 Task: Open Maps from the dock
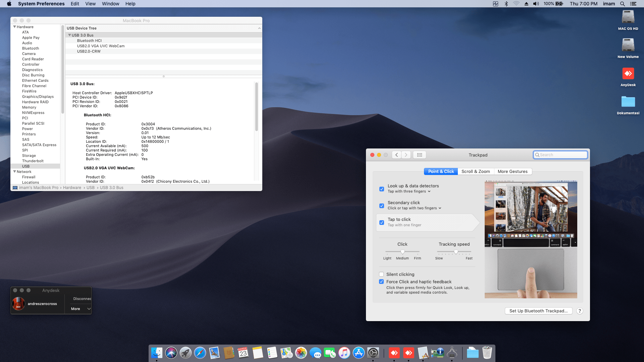286,353
